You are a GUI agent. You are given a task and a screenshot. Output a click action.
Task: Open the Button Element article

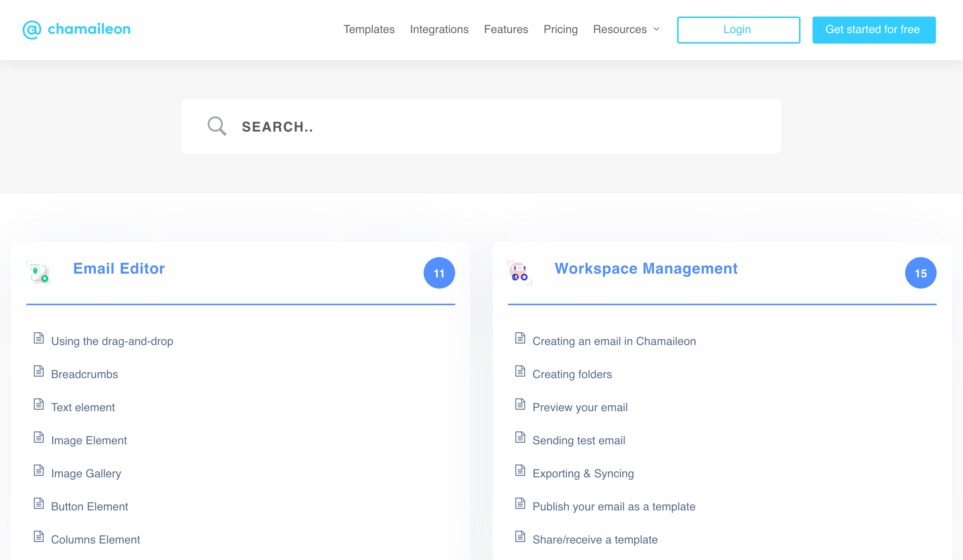pyautogui.click(x=90, y=507)
